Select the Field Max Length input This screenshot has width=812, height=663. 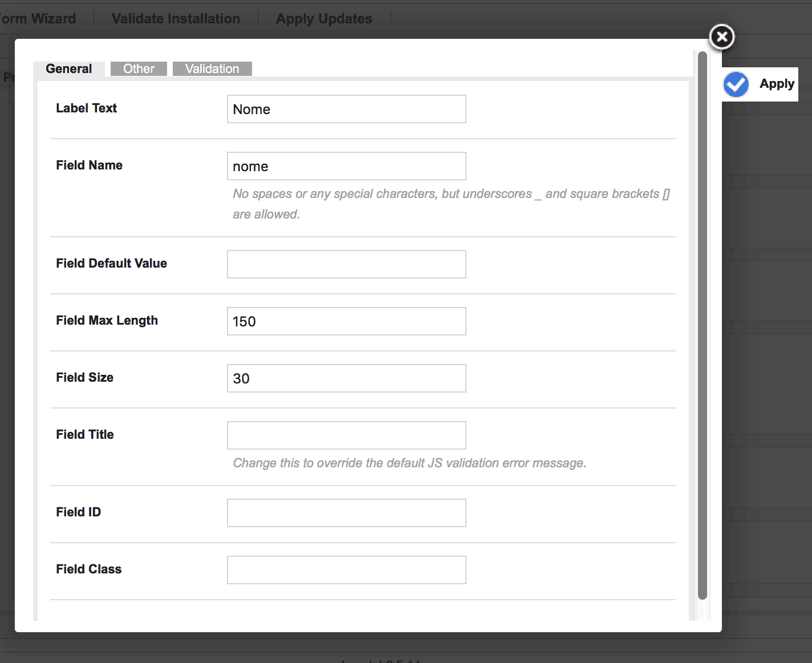point(346,321)
